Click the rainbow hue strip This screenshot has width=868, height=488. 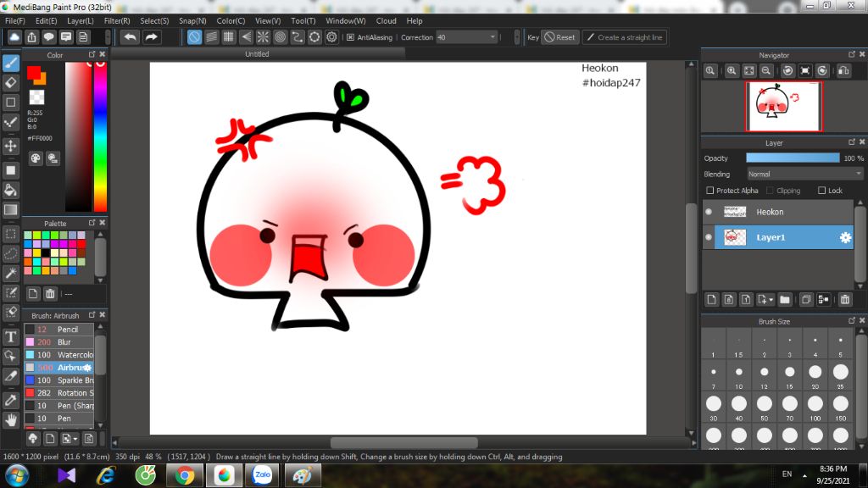pyautogui.click(x=100, y=136)
